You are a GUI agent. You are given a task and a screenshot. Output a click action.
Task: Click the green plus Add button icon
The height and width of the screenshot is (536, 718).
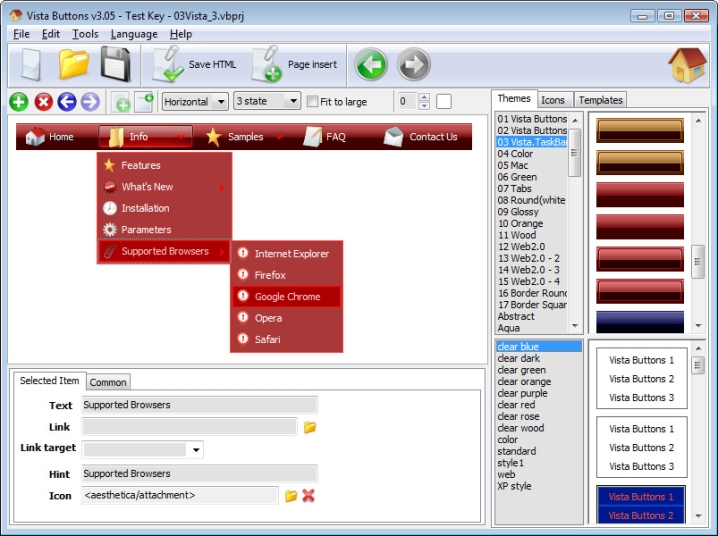tap(18, 102)
